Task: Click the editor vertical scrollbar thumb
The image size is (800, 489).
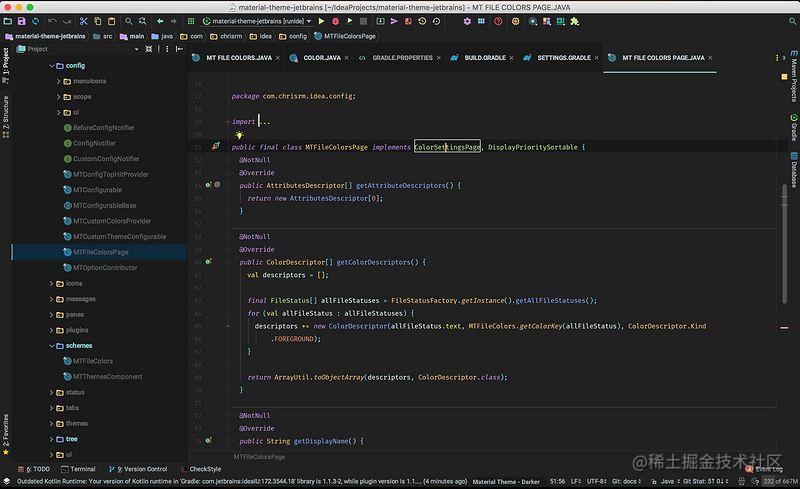Action: click(784, 243)
